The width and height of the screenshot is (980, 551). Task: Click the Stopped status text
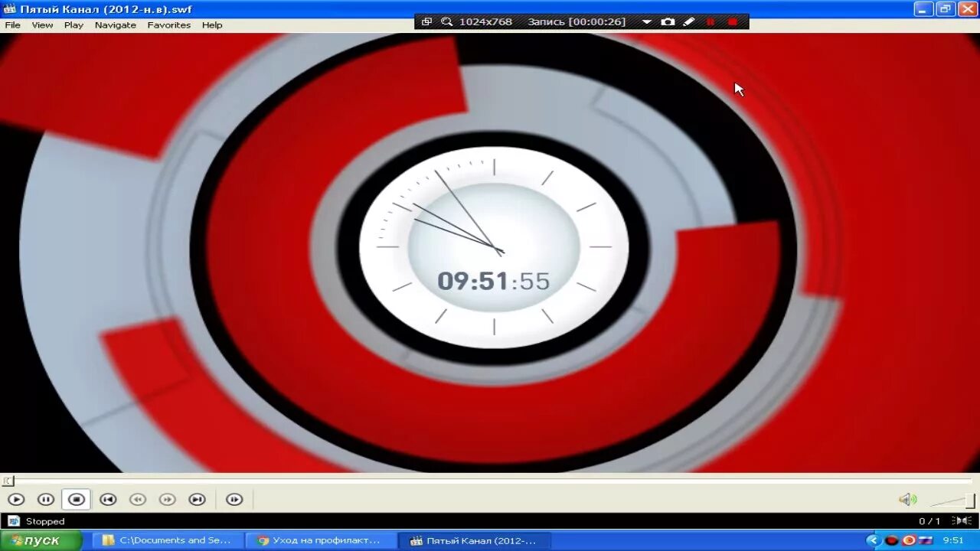point(45,521)
